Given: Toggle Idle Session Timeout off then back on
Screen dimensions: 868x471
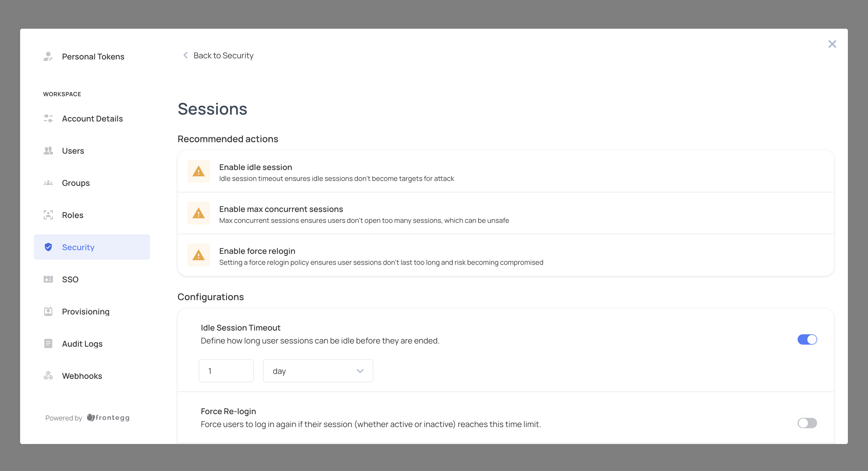Looking at the screenshot, I should click(807, 339).
